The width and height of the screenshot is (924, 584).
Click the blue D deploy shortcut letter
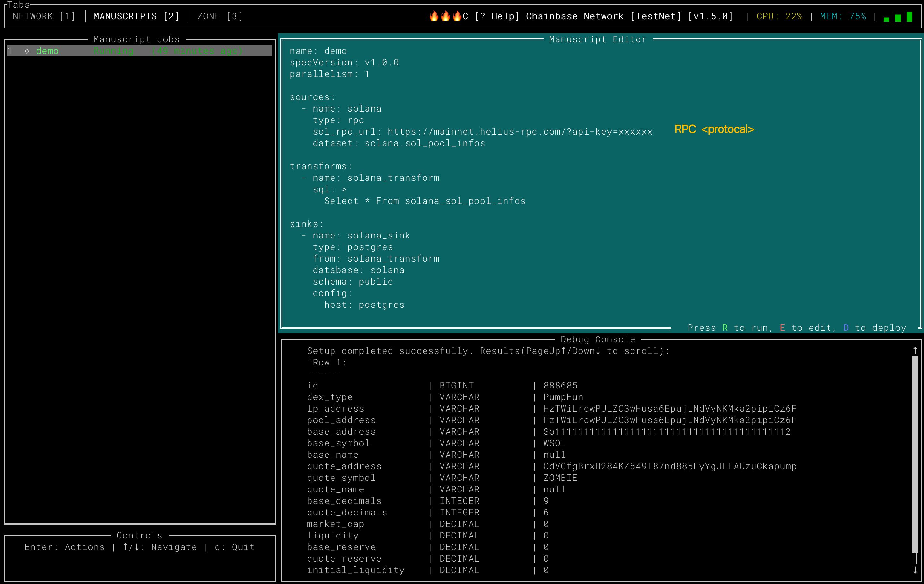click(846, 328)
